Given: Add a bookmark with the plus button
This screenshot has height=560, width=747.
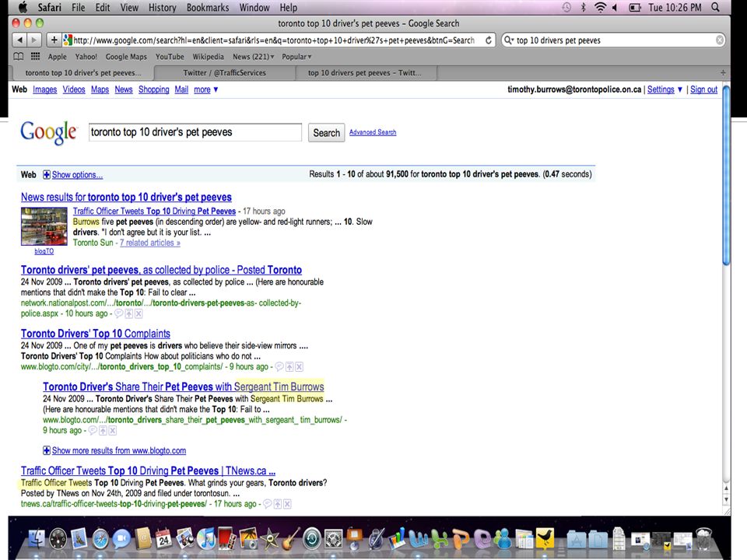Looking at the screenshot, I should (54, 40).
